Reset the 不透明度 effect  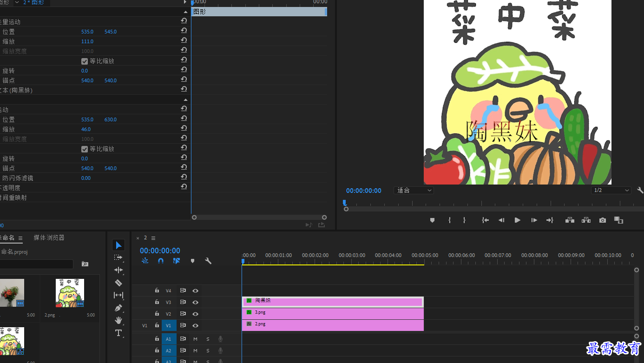184,187
